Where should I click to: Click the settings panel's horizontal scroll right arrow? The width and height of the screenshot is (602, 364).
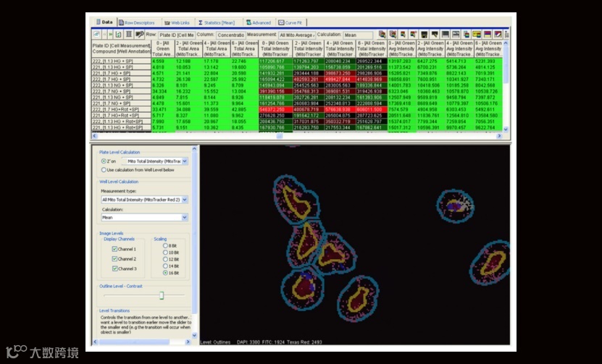(188, 342)
